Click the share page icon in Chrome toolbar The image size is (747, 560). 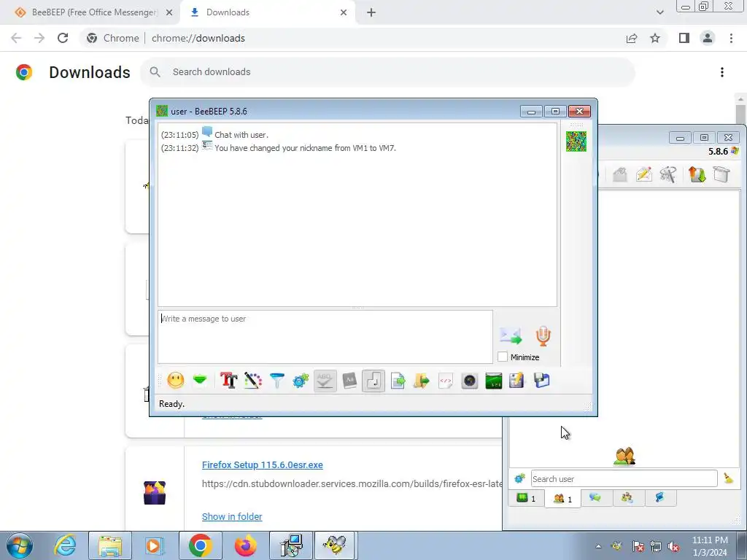click(x=632, y=38)
